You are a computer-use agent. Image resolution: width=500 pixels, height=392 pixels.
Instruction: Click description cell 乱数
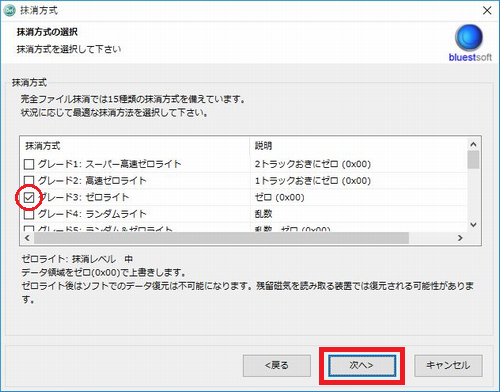click(x=263, y=214)
